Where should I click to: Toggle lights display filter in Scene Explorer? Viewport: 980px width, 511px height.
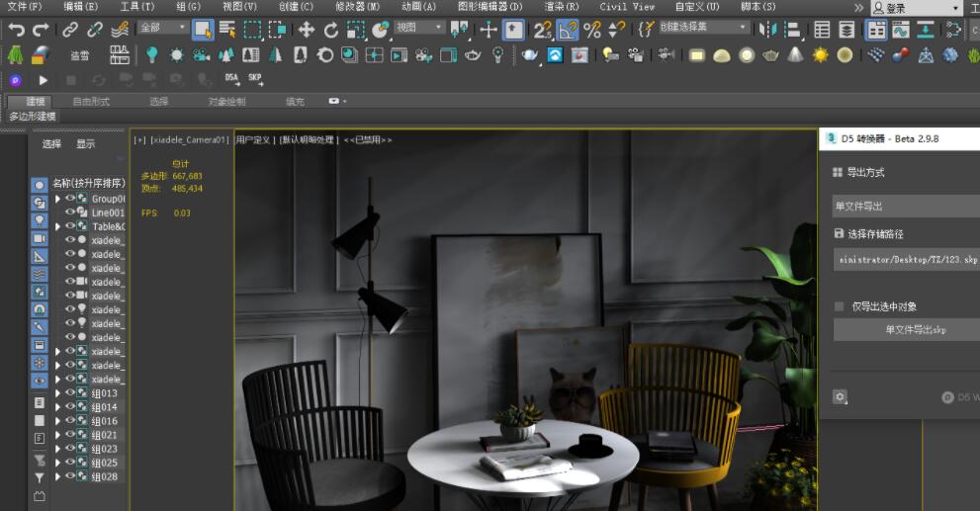point(40,220)
